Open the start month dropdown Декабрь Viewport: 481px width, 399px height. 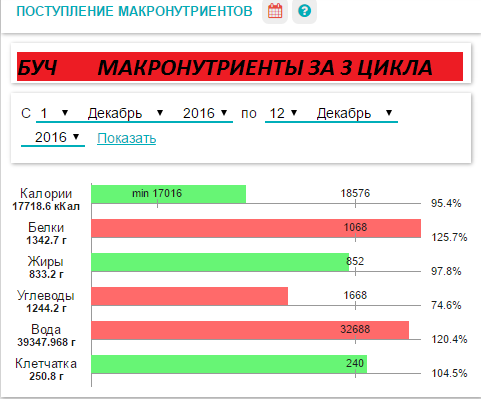pos(125,113)
